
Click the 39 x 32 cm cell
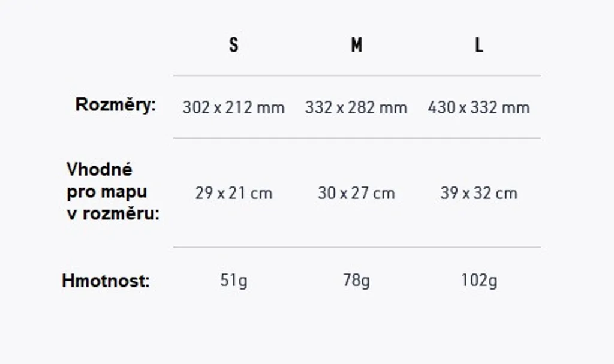click(479, 193)
